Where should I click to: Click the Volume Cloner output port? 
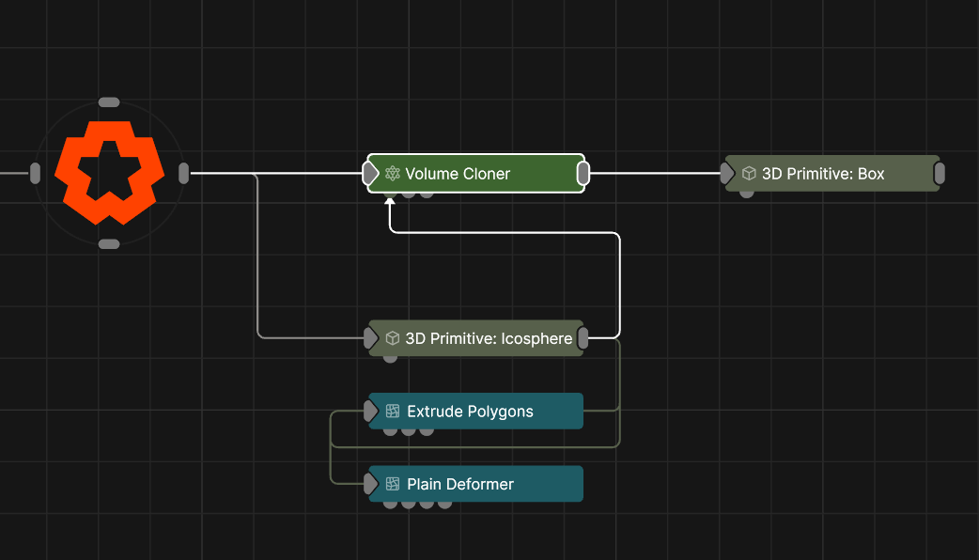coord(583,173)
